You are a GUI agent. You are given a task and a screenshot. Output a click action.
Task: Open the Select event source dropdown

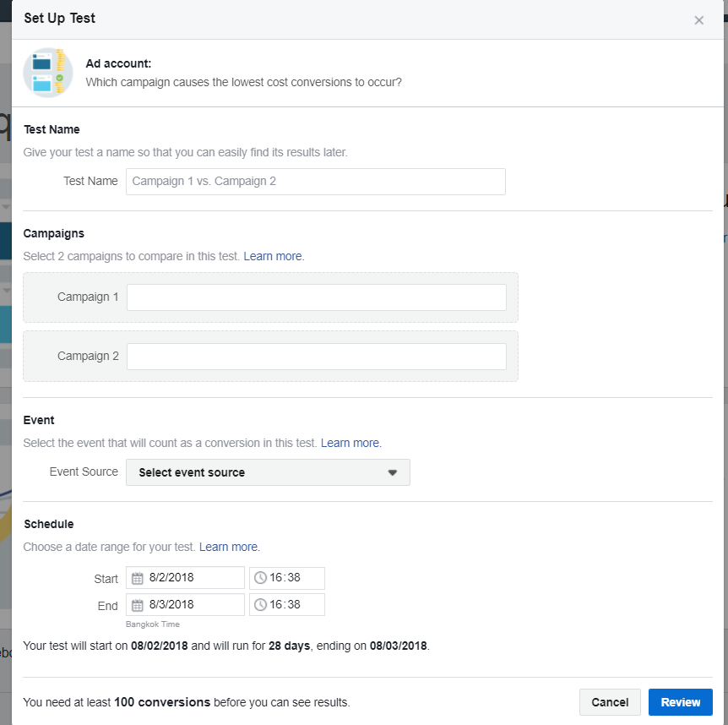click(x=268, y=472)
